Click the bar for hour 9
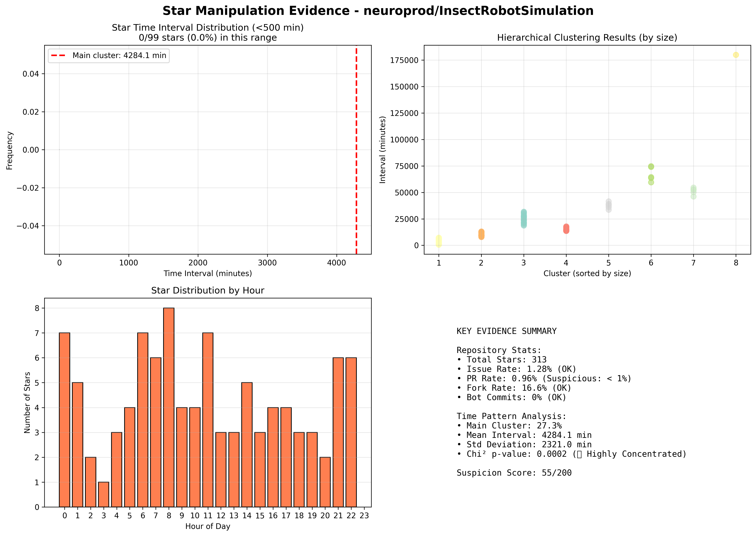 pos(182,457)
